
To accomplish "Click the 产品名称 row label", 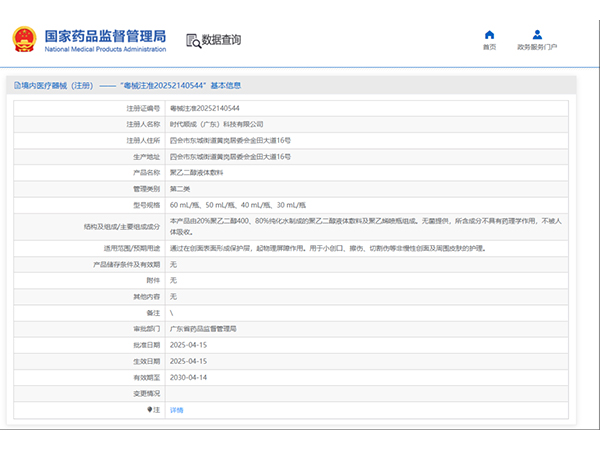I will click(147, 173).
